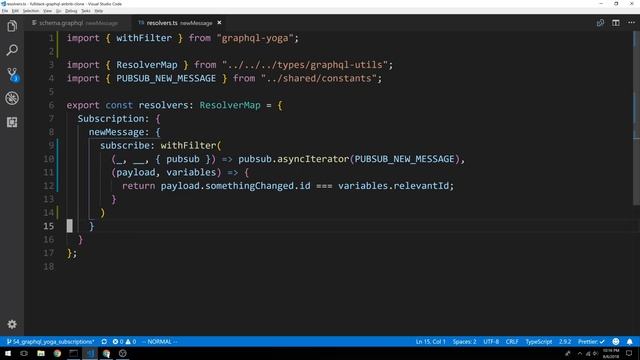
Task: Open the Search view in the activity bar
Action: [x=12, y=50]
